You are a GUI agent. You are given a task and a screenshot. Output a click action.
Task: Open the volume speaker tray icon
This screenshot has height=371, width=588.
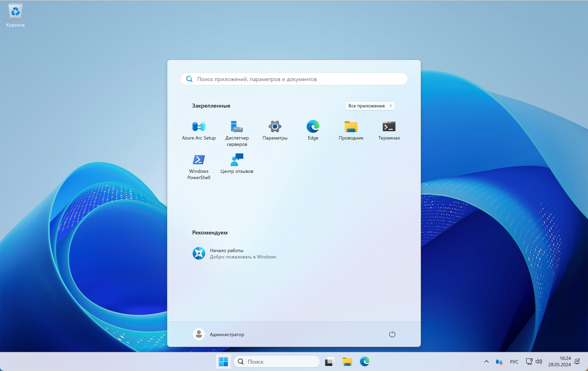539,362
